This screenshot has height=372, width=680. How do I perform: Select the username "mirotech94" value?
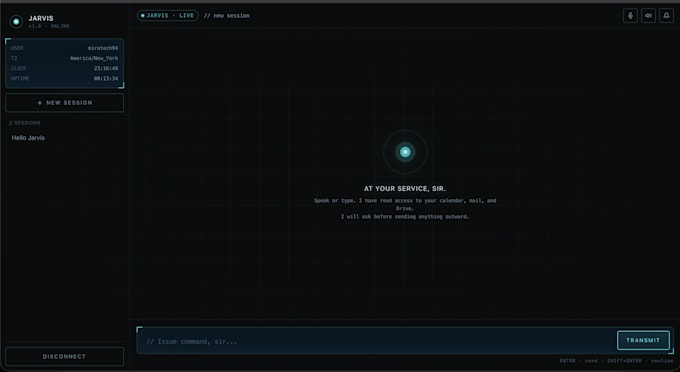(x=103, y=48)
